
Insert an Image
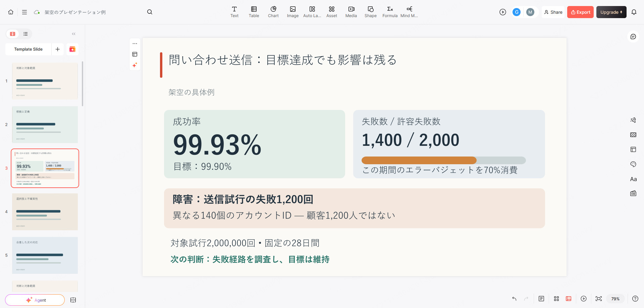(293, 12)
